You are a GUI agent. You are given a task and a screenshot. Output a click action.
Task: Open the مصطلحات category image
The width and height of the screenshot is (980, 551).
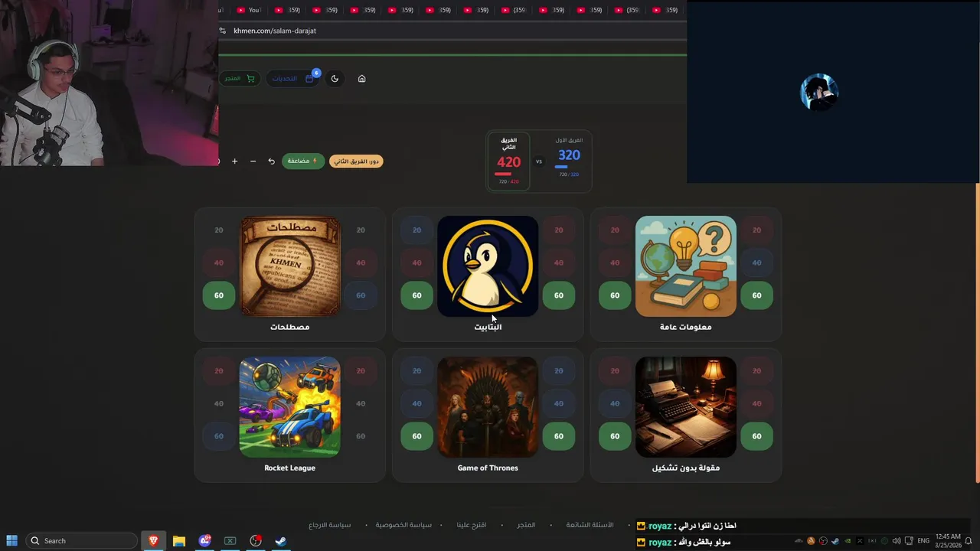pos(289,266)
